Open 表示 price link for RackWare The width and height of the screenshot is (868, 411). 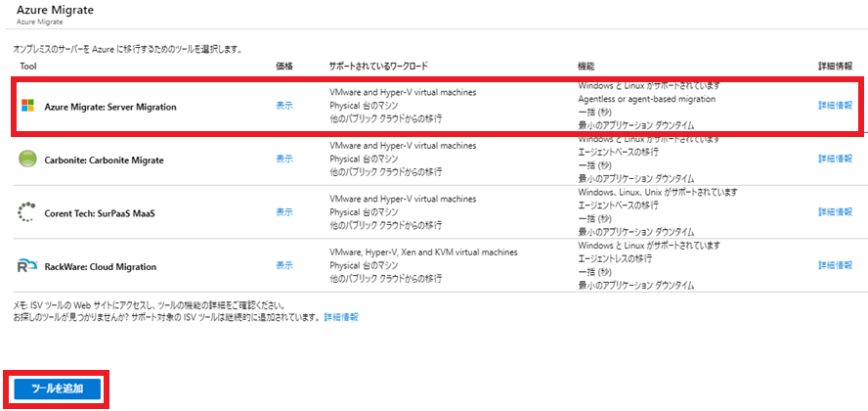click(284, 265)
